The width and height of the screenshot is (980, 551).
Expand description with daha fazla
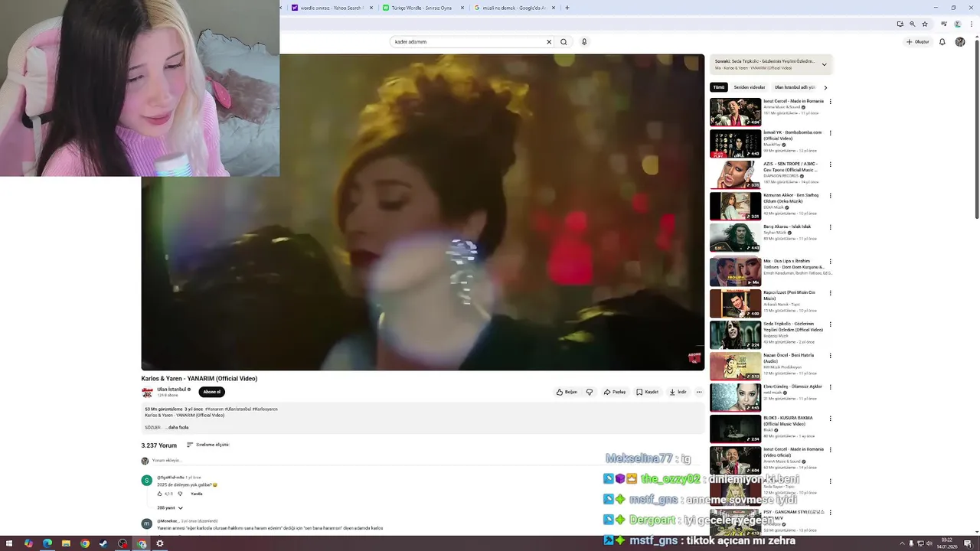coord(178,428)
